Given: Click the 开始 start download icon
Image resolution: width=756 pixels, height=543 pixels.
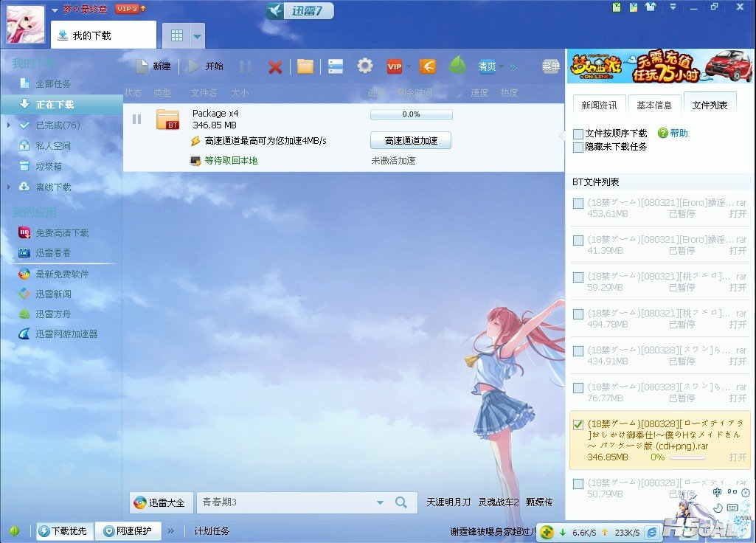Looking at the screenshot, I should [x=194, y=66].
